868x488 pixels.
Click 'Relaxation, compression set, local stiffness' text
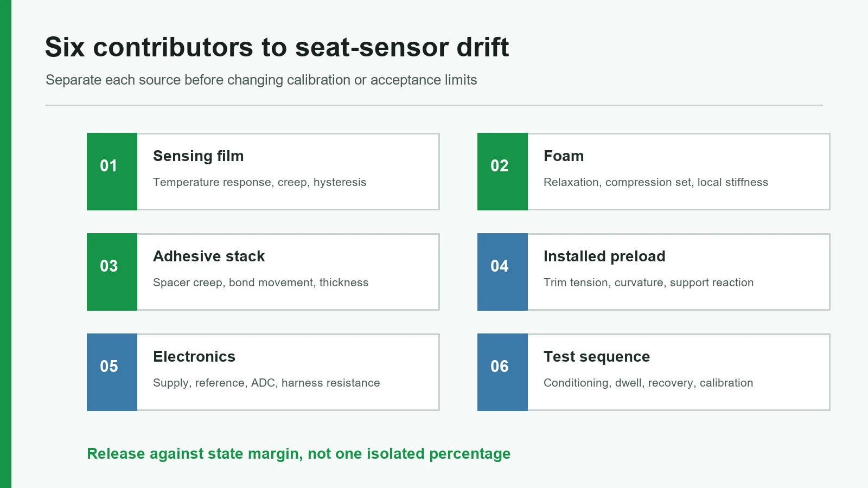[656, 182]
